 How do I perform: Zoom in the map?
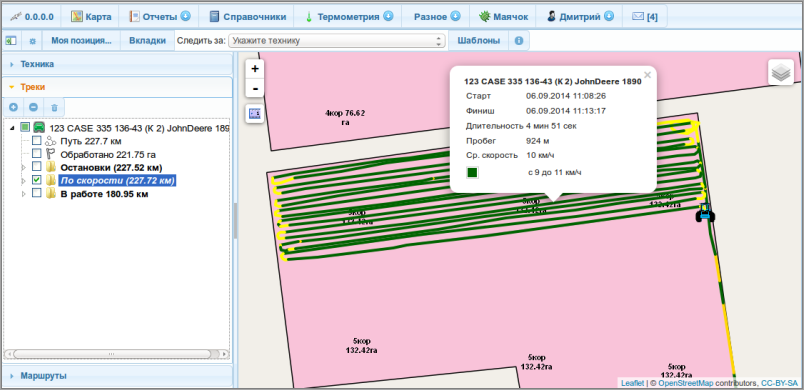[x=255, y=69]
